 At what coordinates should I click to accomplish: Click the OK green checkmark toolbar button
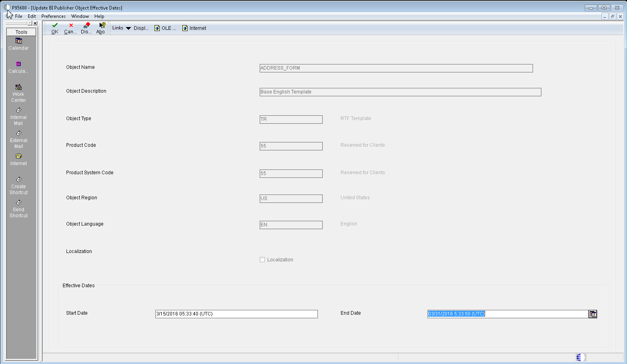pos(55,28)
